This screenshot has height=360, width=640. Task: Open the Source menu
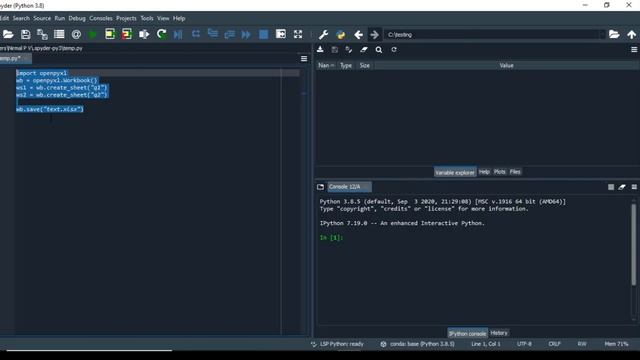[42, 18]
